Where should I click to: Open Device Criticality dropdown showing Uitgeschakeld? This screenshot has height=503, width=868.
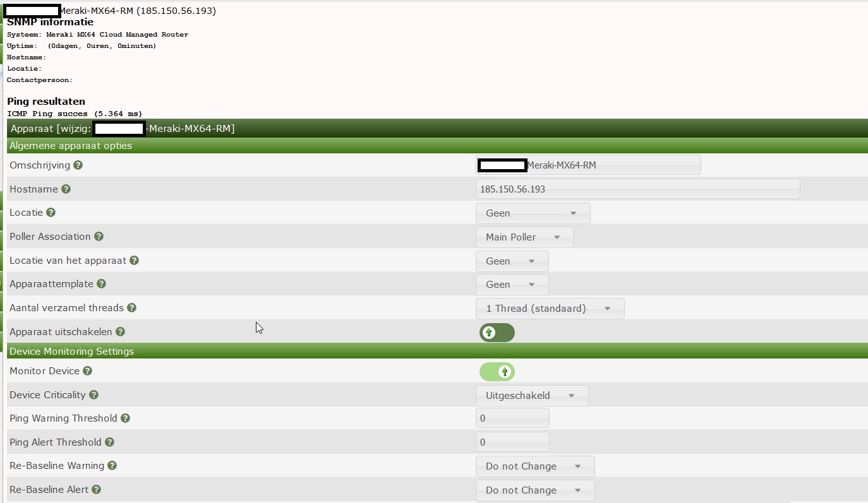tap(532, 396)
